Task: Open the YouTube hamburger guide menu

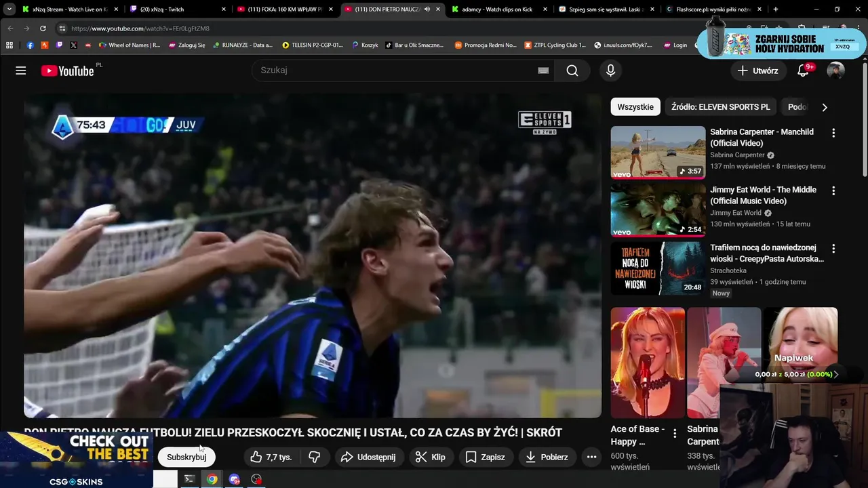Action: [x=21, y=70]
